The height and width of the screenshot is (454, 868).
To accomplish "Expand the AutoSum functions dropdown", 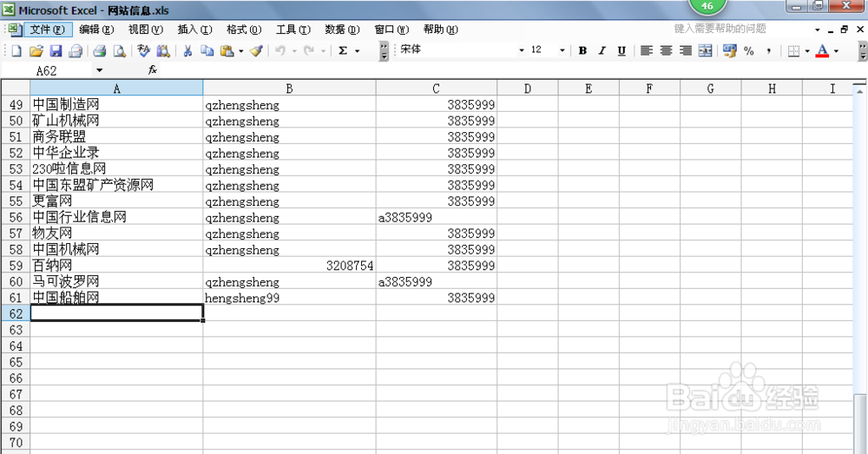I will [357, 51].
